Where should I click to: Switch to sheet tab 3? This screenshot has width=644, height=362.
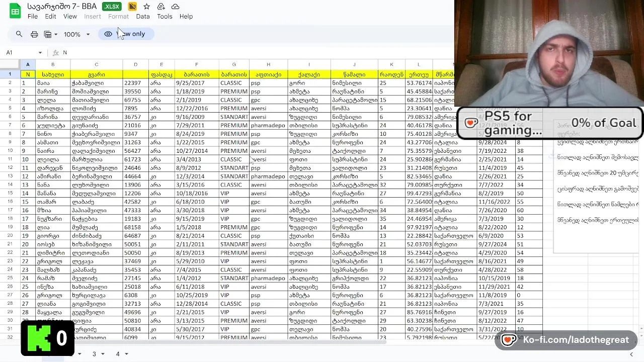[x=94, y=354]
